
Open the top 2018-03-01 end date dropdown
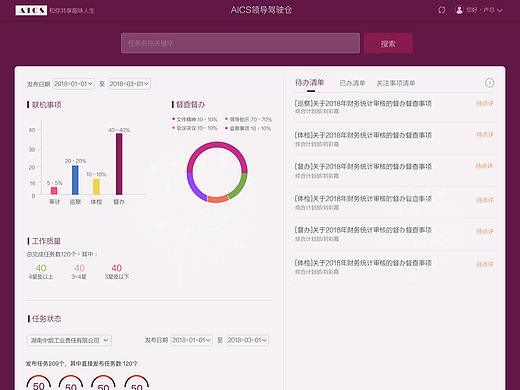pyautogui.click(x=129, y=84)
